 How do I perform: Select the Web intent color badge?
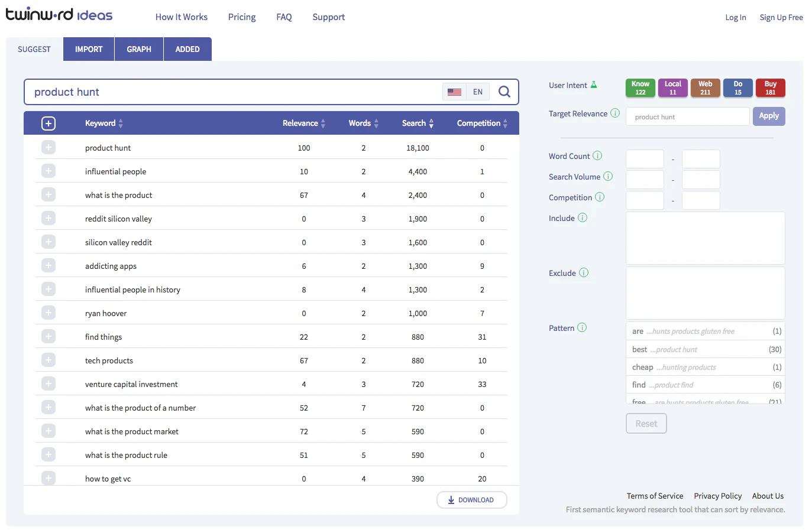[x=705, y=87]
